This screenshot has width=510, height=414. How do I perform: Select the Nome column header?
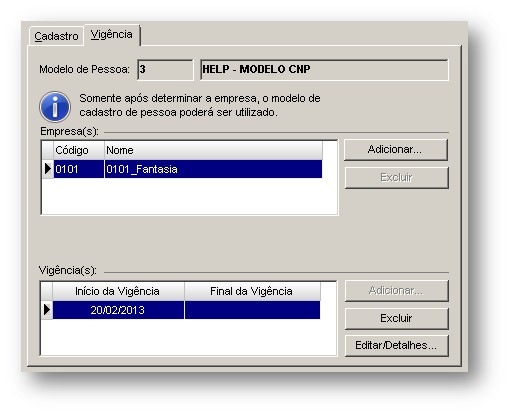[213, 150]
